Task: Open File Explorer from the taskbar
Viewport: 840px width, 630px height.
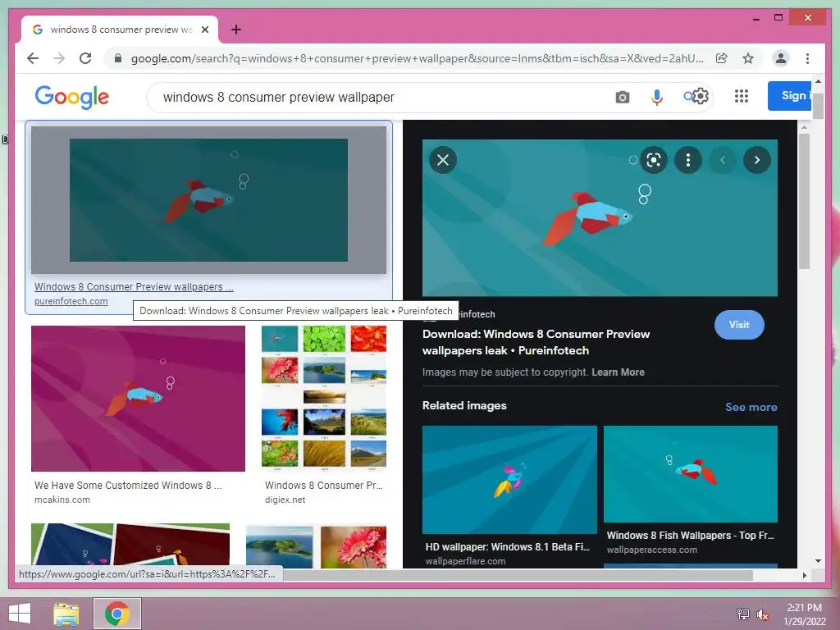Action: [x=66, y=614]
